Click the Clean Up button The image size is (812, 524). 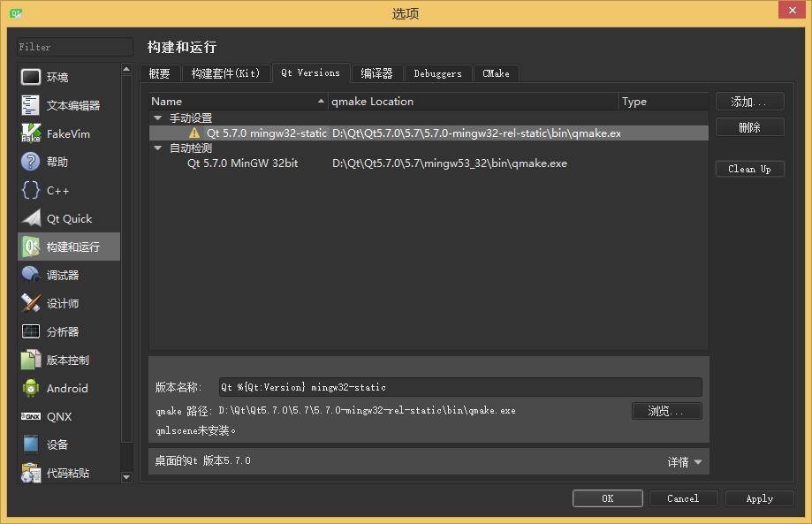click(749, 169)
